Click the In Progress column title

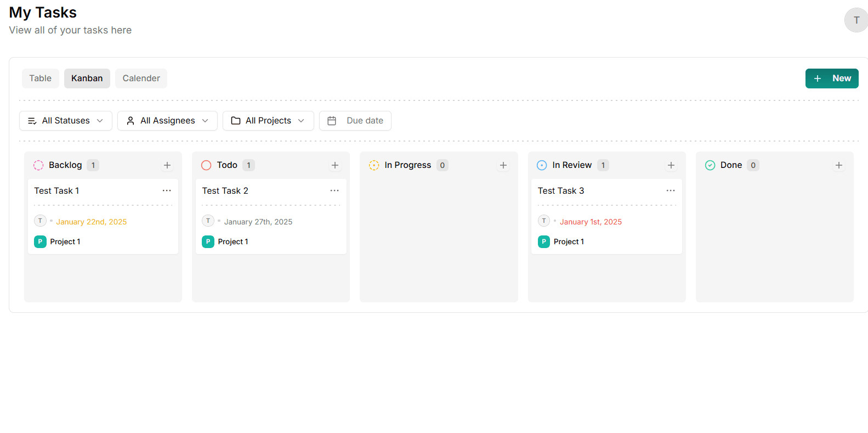coord(408,165)
